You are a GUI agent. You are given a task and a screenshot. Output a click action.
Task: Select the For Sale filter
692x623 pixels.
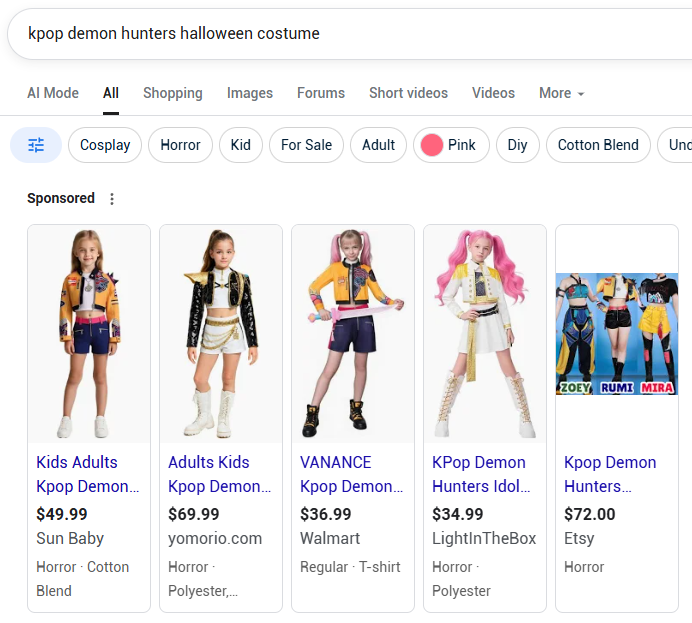(x=306, y=145)
